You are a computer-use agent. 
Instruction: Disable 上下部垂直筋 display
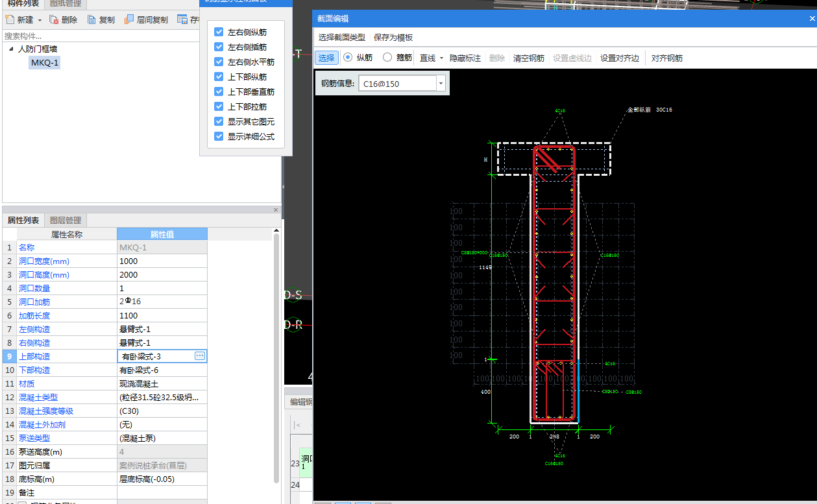[x=219, y=91]
